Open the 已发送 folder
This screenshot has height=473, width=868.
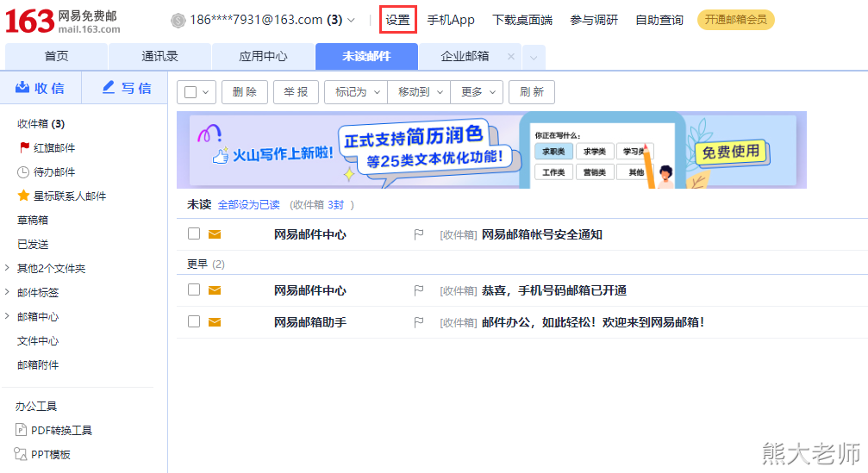[33, 244]
